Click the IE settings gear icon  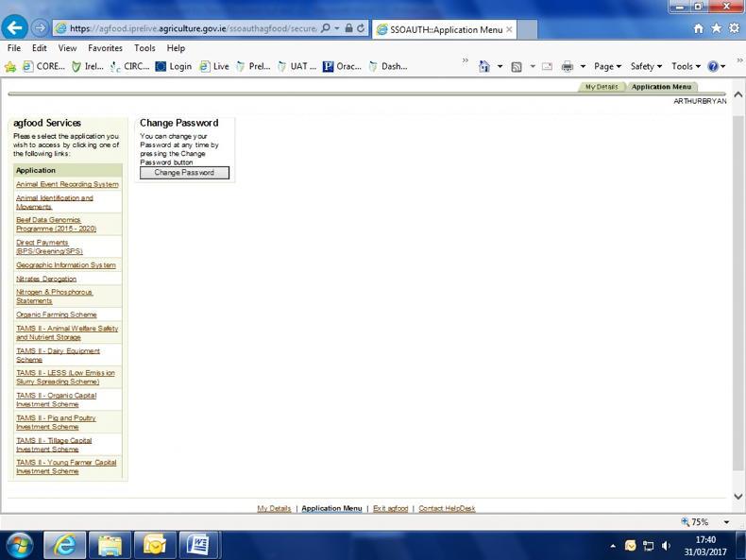tap(733, 29)
